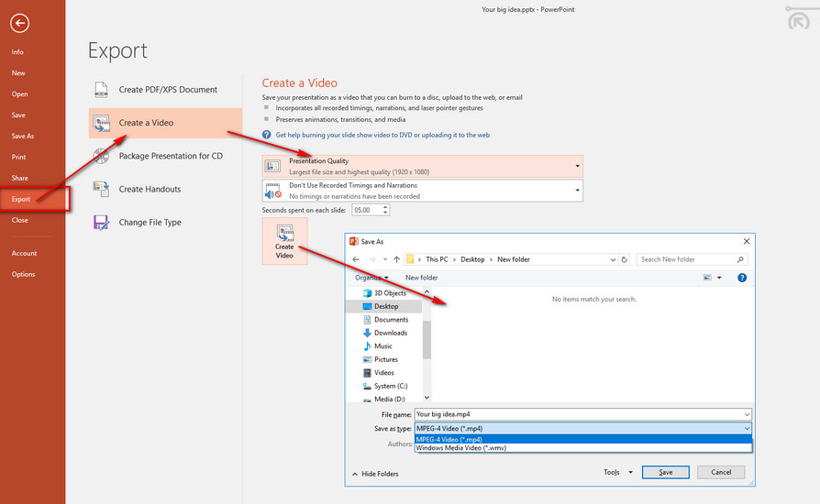Click the back arrow in the Backstage sidebar
This screenshot has width=820, height=504.
(x=20, y=24)
